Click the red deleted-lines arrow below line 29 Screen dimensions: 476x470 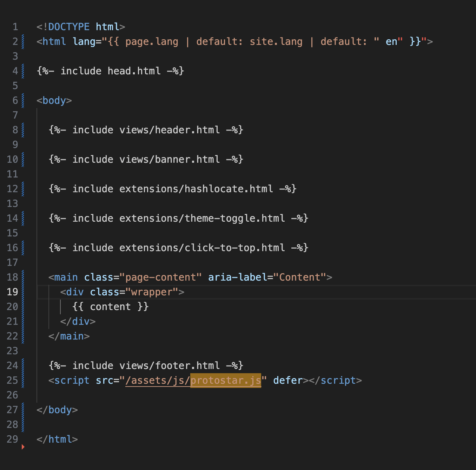[23, 447]
